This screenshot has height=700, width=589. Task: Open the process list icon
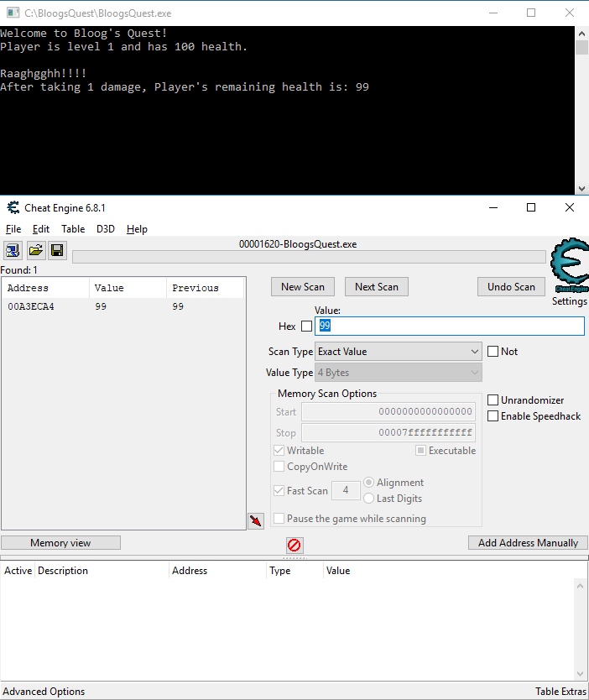(x=13, y=250)
